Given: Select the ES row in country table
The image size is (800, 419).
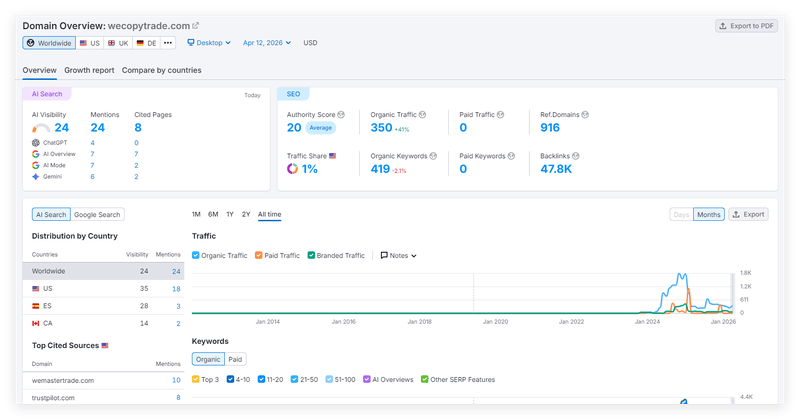Looking at the screenshot, I should (103, 306).
